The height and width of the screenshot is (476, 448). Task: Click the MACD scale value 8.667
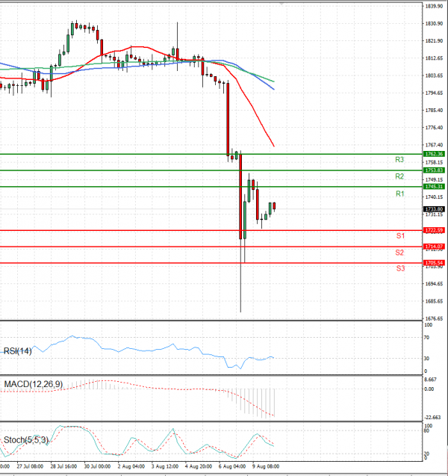(431, 380)
